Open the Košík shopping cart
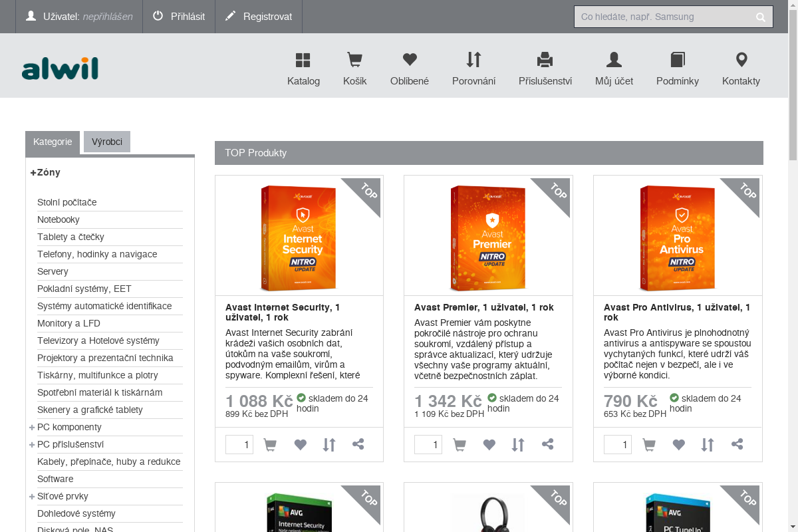 click(355, 61)
